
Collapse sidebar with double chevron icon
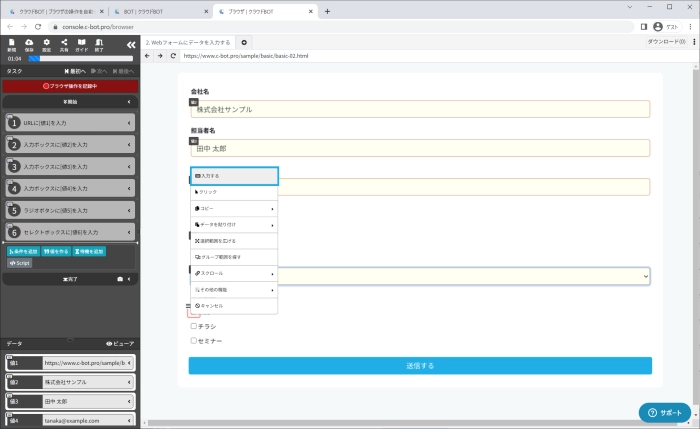tap(130, 45)
